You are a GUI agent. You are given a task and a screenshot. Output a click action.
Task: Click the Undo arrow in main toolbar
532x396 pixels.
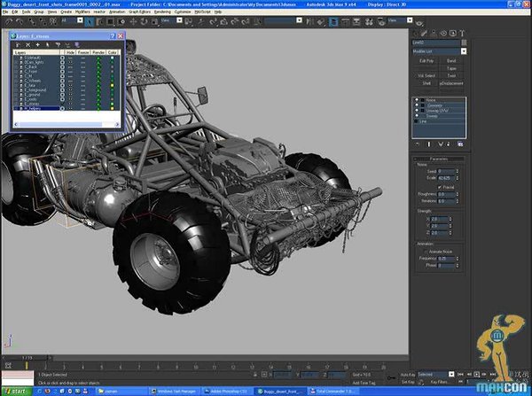(9, 22)
